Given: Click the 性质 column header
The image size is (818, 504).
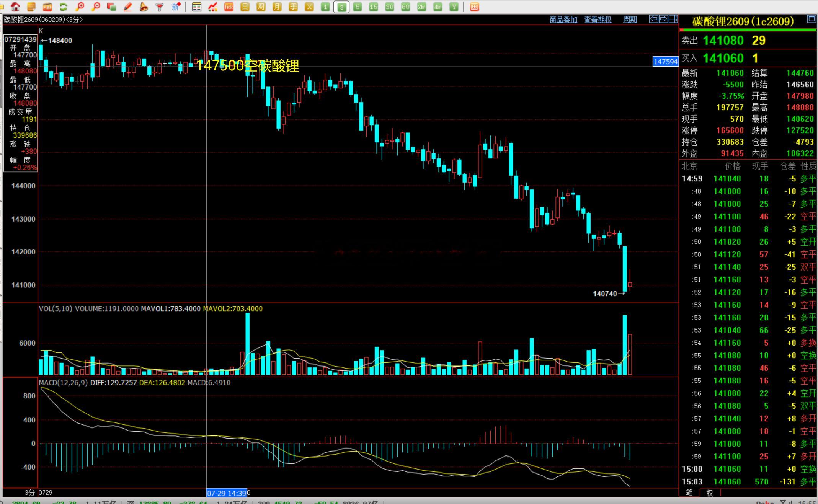Looking at the screenshot, I should [808, 166].
